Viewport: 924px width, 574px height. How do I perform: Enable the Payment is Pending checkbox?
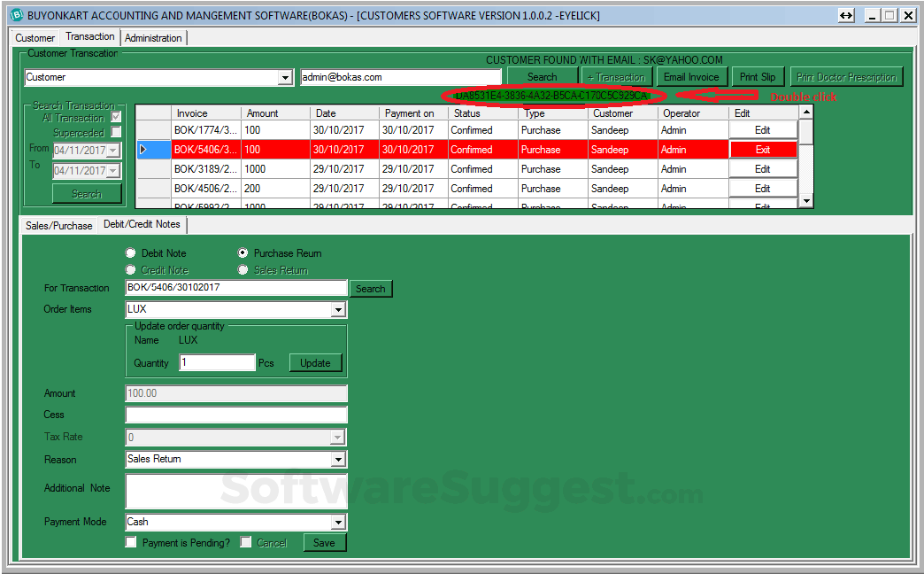131,542
